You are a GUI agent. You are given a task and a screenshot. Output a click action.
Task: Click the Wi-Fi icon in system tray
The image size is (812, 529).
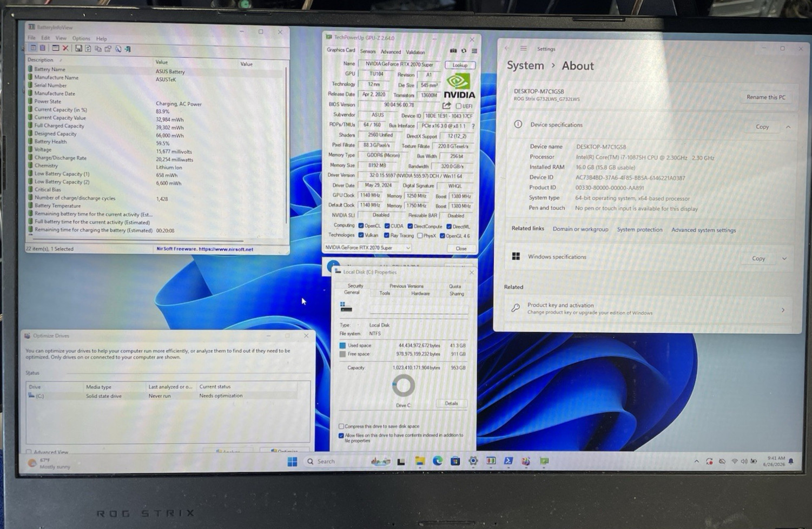pos(734,461)
